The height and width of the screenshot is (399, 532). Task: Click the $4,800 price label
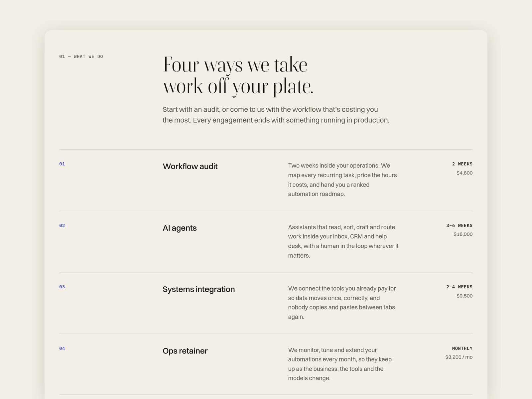[x=465, y=173]
